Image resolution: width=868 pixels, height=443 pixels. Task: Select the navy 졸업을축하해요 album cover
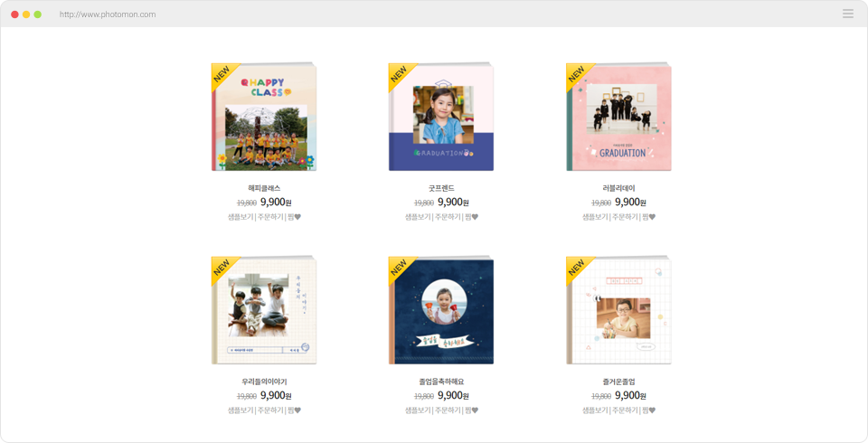(441, 310)
